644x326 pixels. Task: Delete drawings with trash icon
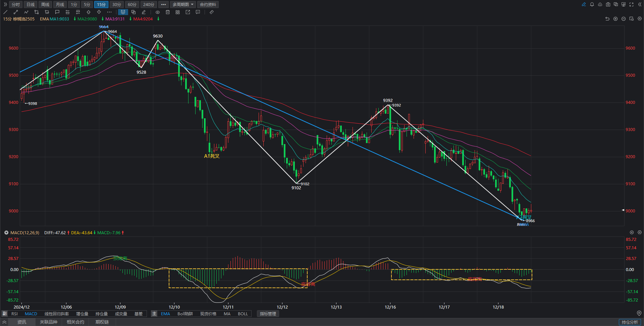168,12
